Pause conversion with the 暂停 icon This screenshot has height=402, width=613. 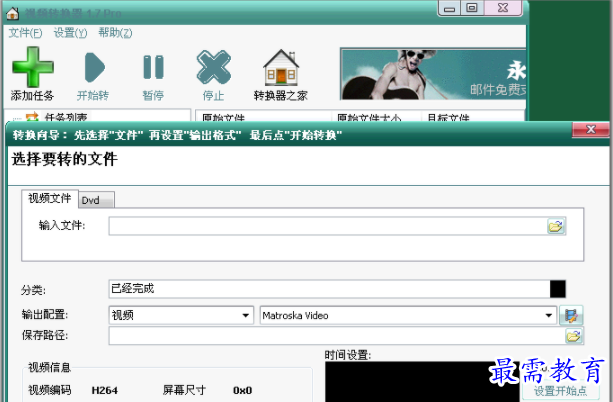tap(153, 67)
